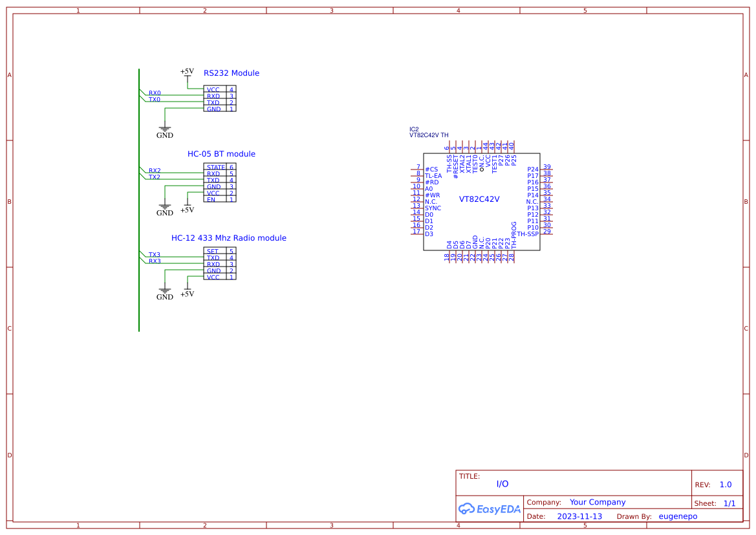Click the I/O title text in the title block
The image size is (756, 535).
click(502, 483)
